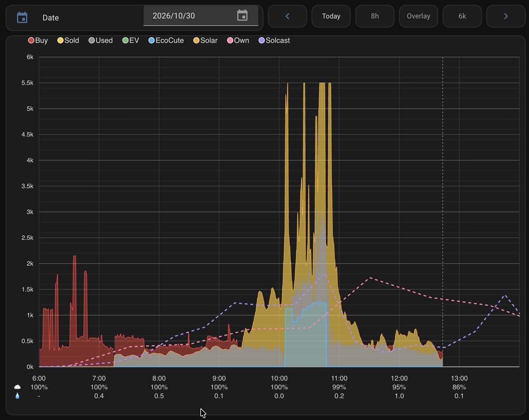Click the 95% cloud cover value
The image size is (529, 420).
pos(399,387)
